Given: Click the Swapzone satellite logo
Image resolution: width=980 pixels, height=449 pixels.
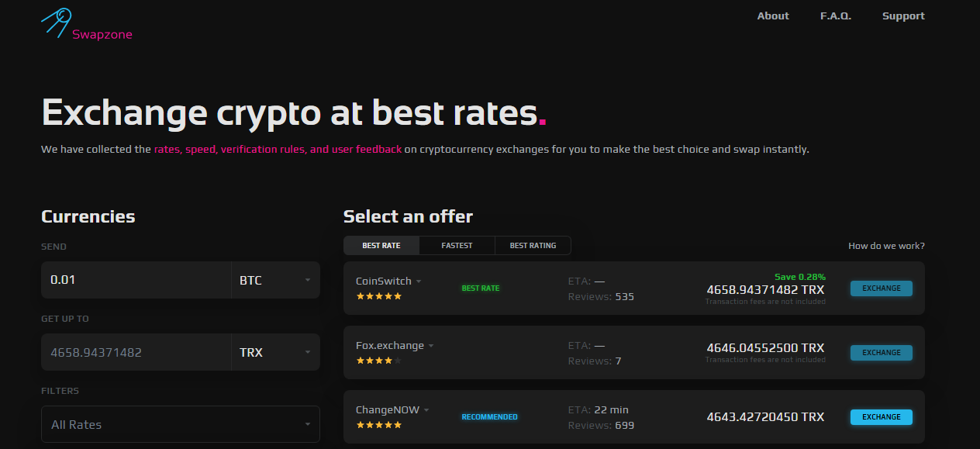Looking at the screenshot, I should point(57,22).
